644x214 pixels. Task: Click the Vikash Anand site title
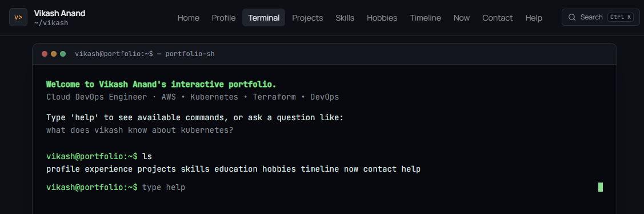click(x=60, y=13)
